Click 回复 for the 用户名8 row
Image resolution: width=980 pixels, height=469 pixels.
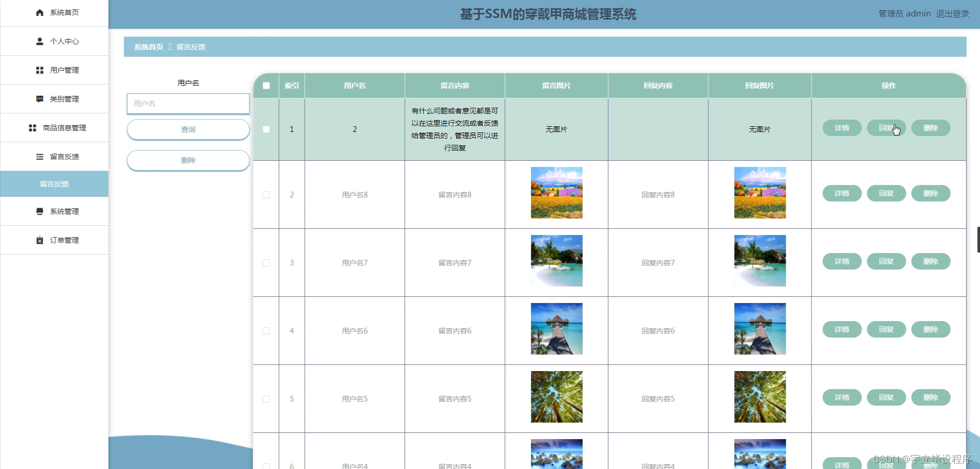[x=886, y=193]
